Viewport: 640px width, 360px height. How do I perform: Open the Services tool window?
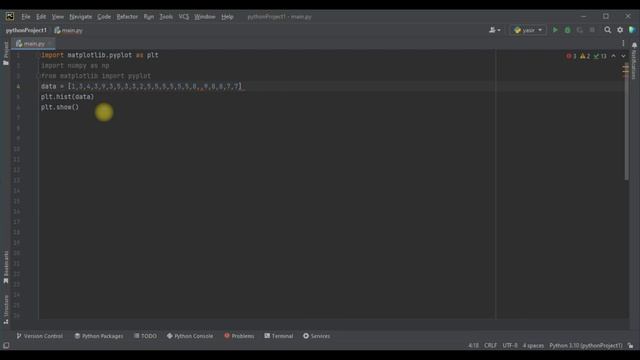(316, 336)
